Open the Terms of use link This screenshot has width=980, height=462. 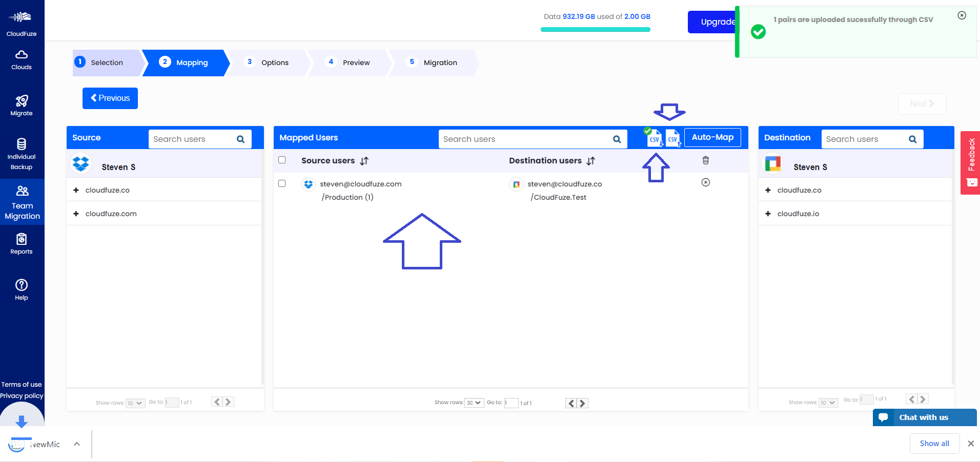22,384
